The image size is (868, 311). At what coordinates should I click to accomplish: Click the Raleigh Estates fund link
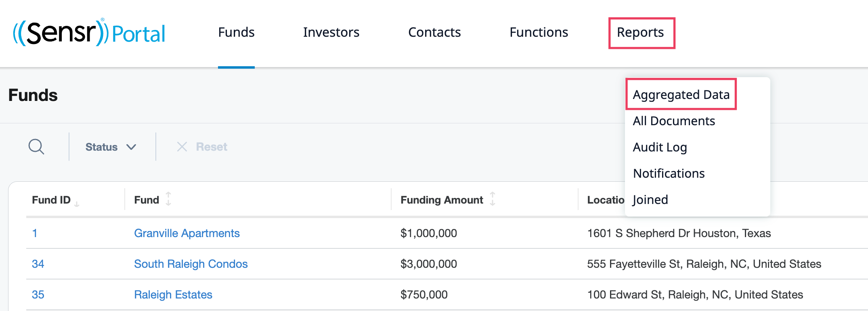tap(173, 294)
